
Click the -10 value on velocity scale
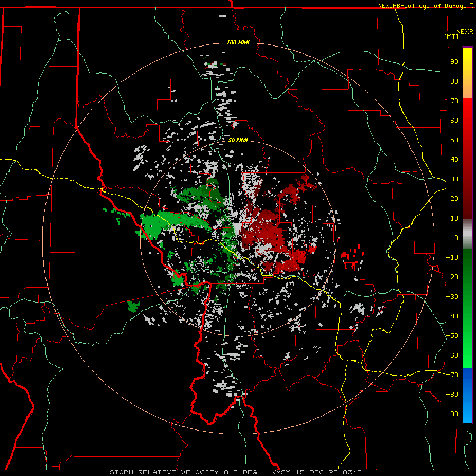[x=452, y=258]
